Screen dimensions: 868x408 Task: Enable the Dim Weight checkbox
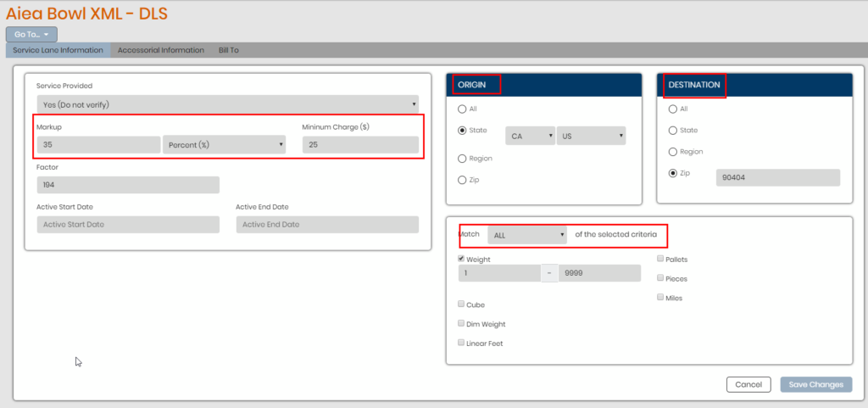[461, 323]
